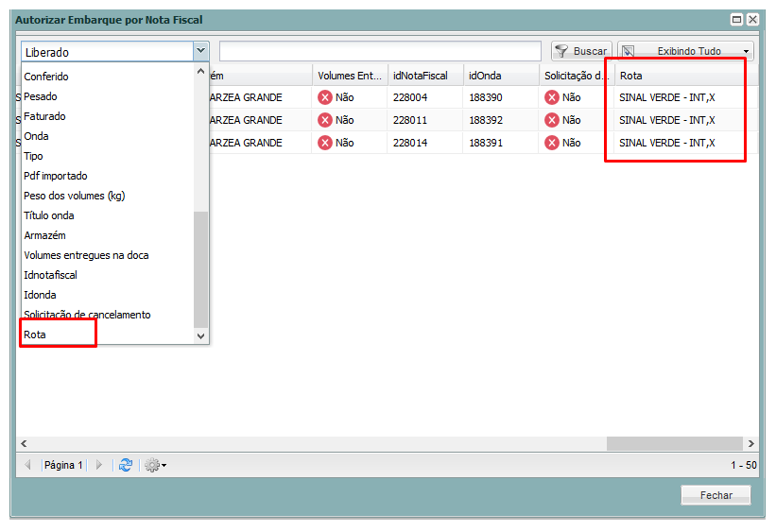This screenshot has width=776, height=532.
Task: Click the filter icon beside Exibindo Tudo
Action: tap(629, 51)
